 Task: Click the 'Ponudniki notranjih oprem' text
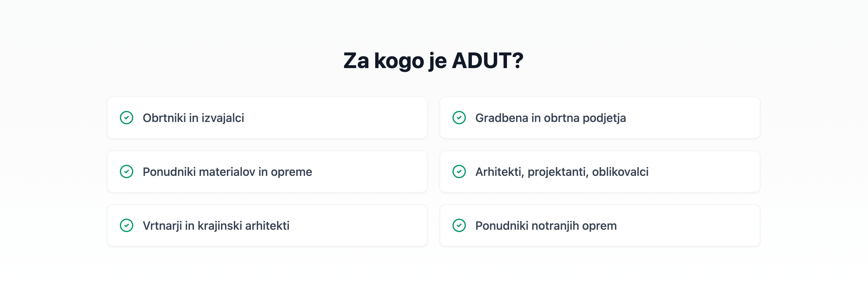tap(546, 226)
